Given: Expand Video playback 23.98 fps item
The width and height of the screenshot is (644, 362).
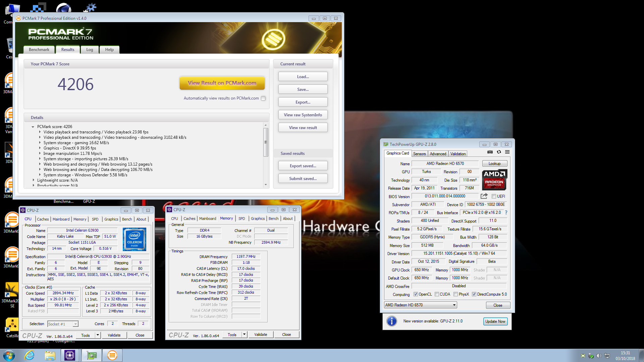Looking at the screenshot, I should point(40,132).
